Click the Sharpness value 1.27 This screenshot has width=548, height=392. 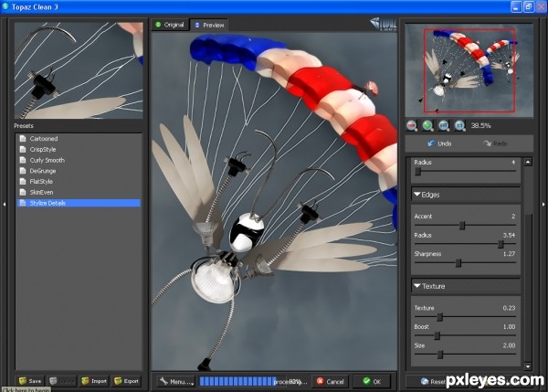509,253
